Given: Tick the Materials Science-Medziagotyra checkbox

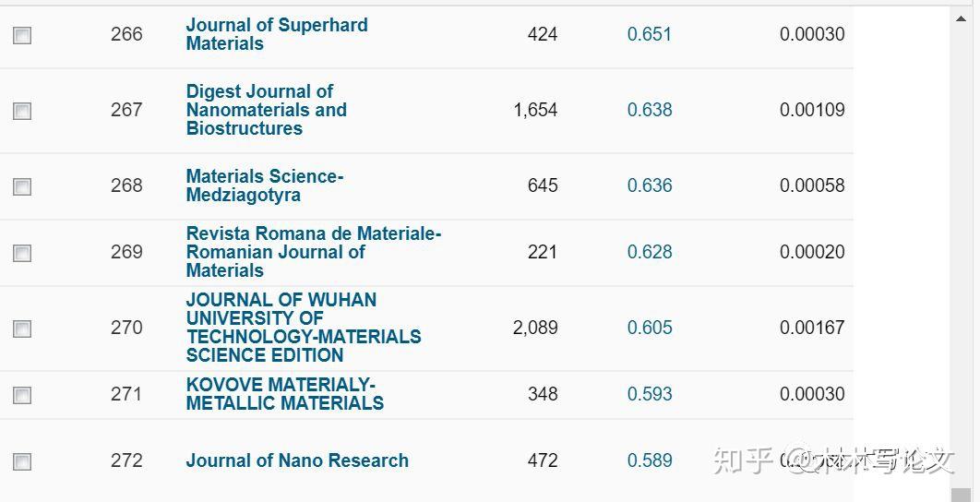Looking at the screenshot, I should click(22, 187).
